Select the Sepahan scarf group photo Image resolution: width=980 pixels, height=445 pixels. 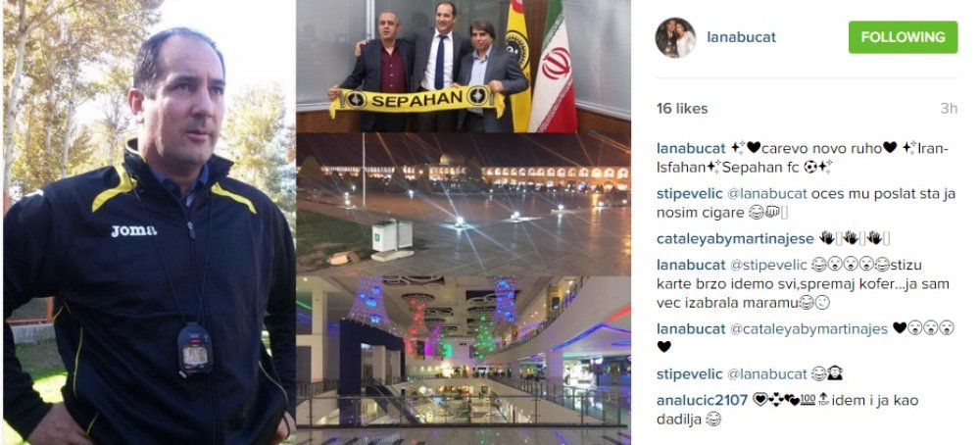pyautogui.click(x=464, y=66)
